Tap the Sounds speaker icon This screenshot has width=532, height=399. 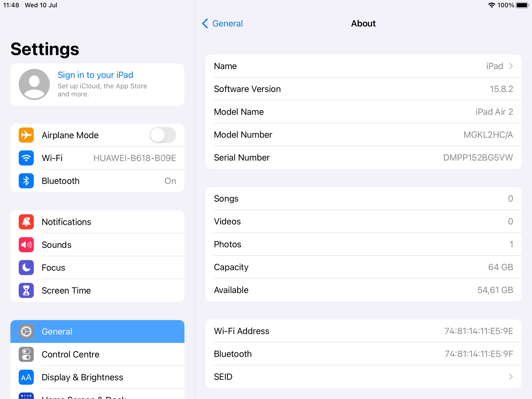click(26, 245)
